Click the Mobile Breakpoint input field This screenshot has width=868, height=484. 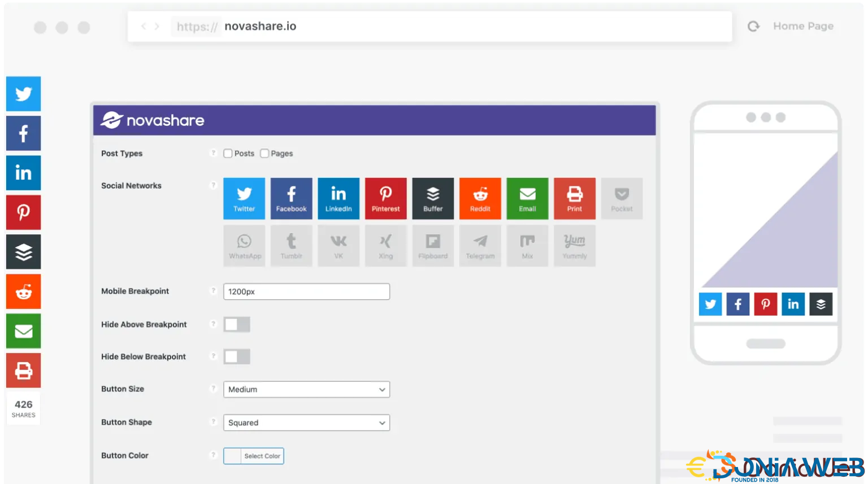pos(306,291)
